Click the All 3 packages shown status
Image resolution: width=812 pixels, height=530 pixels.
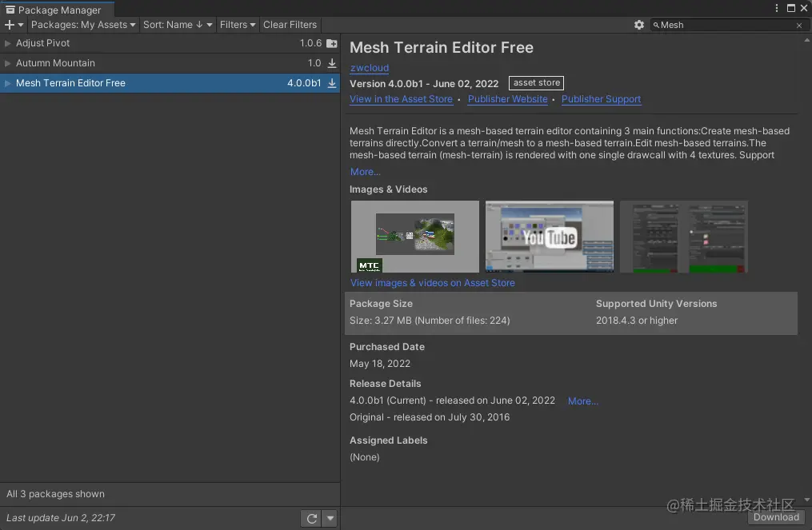pyautogui.click(x=55, y=494)
